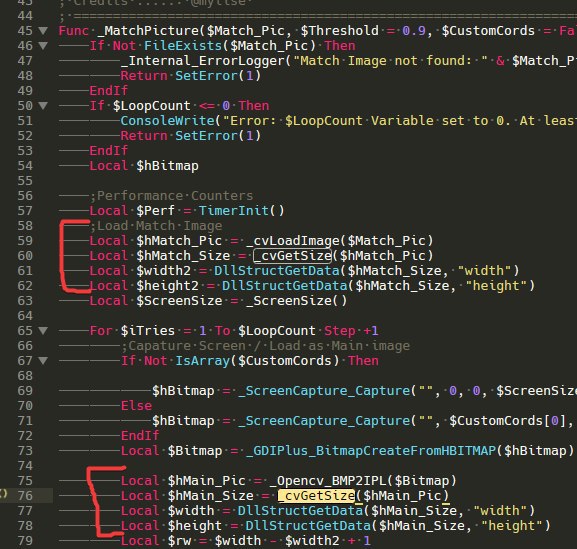Click the Else keyword on line 70

pyautogui.click(x=136, y=406)
